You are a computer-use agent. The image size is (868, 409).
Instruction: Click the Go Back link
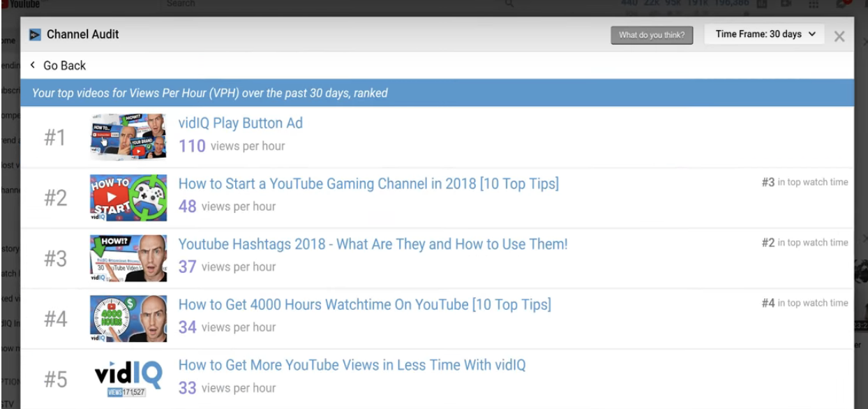pyautogui.click(x=64, y=66)
